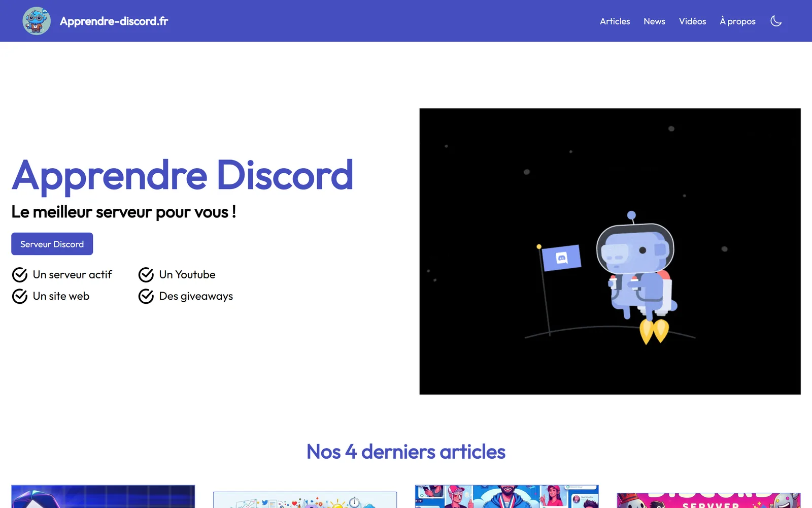Click the Apprendre-discord.fr site title
Image resolution: width=812 pixels, height=508 pixels.
click(x=114, y=21)
